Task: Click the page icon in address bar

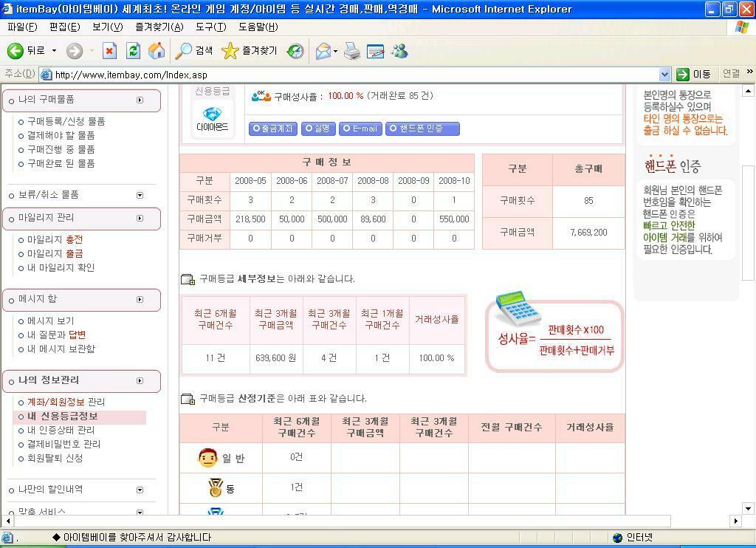Action: pos(47,75)
